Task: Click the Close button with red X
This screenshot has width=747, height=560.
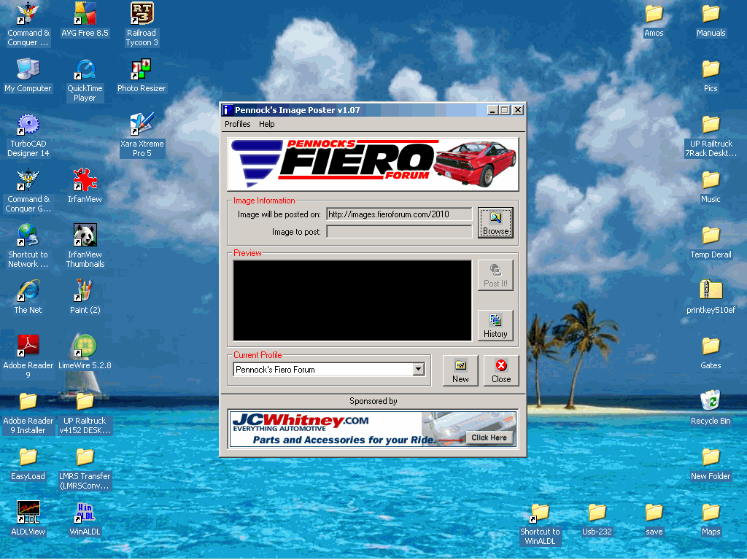Action: 501,370
